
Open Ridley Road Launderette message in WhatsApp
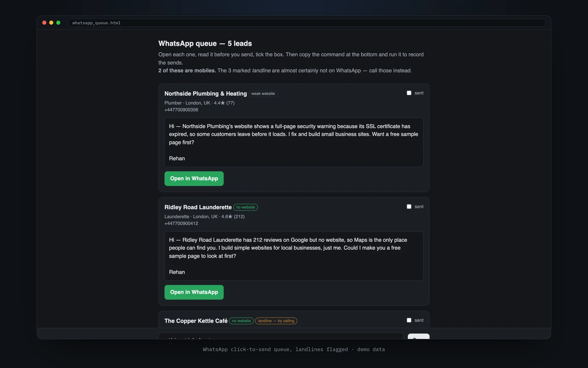click(194, 292)
